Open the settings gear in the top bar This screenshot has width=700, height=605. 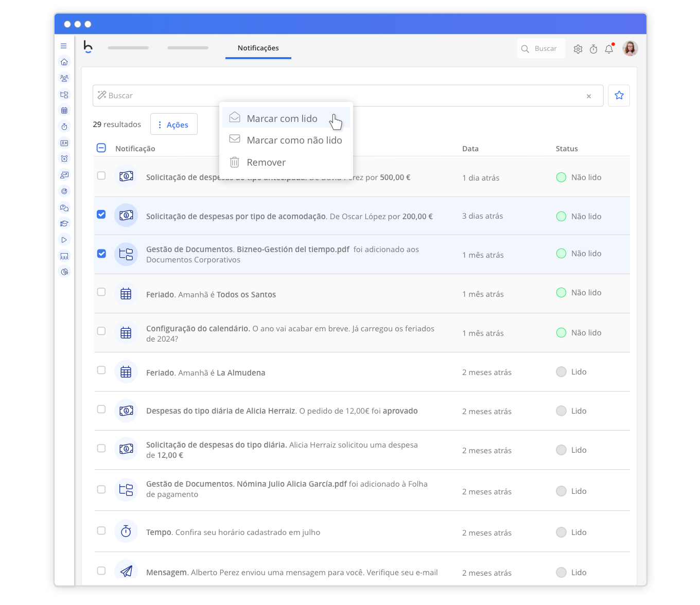577,49
